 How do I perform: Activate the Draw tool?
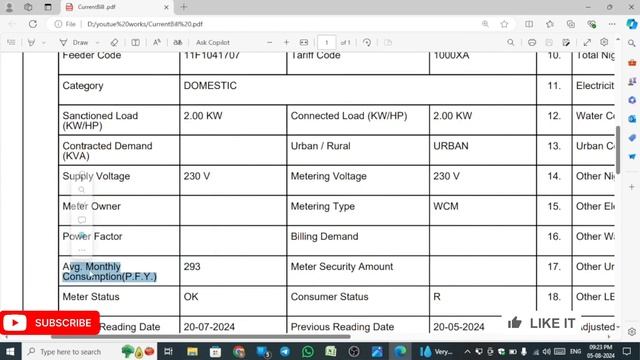[75, 42]
